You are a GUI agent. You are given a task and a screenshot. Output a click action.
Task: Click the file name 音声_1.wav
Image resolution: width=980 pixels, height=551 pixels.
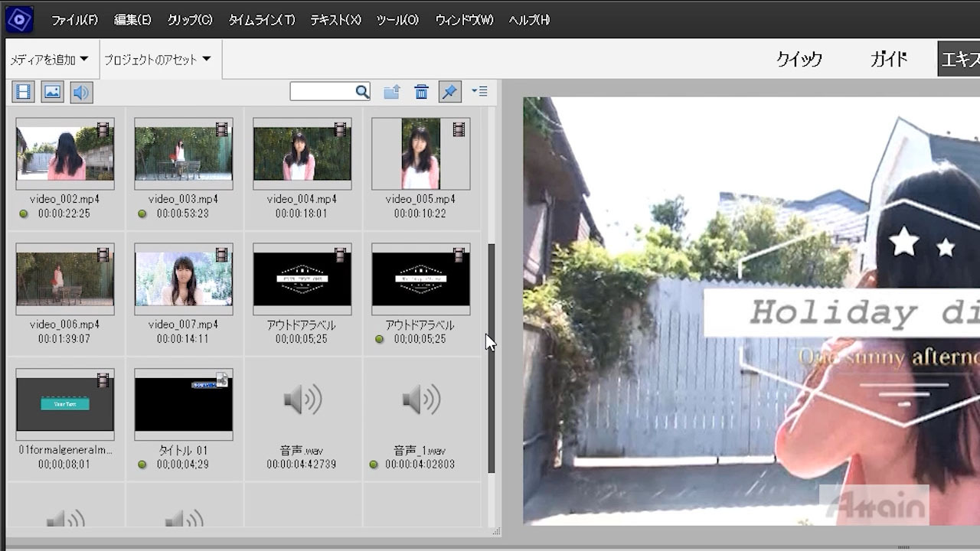point(420,450)
